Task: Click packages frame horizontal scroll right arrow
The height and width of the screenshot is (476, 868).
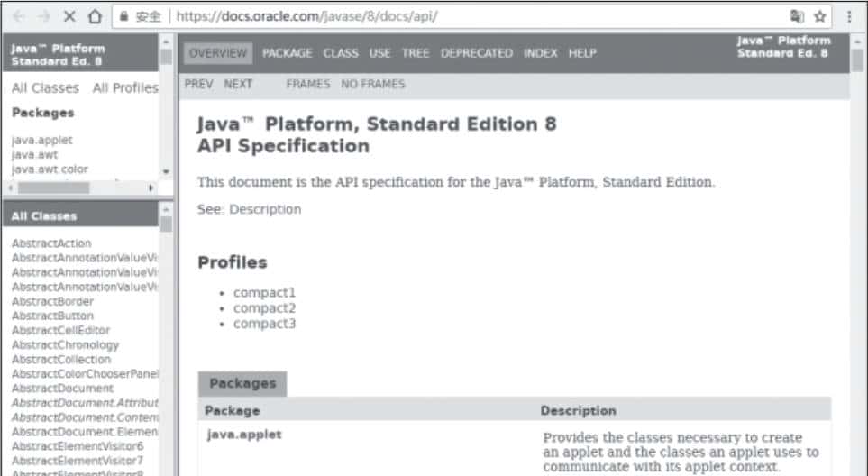Action: click(151, 188)
